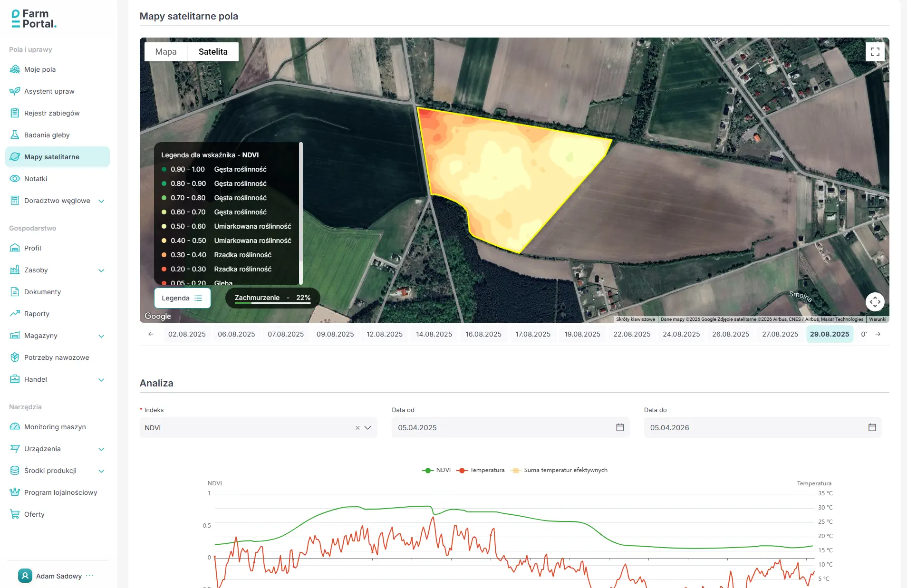Viewport: 907px width, 588px height.
Task: Open Badania gleby from the sidebar
Action: 47,135
